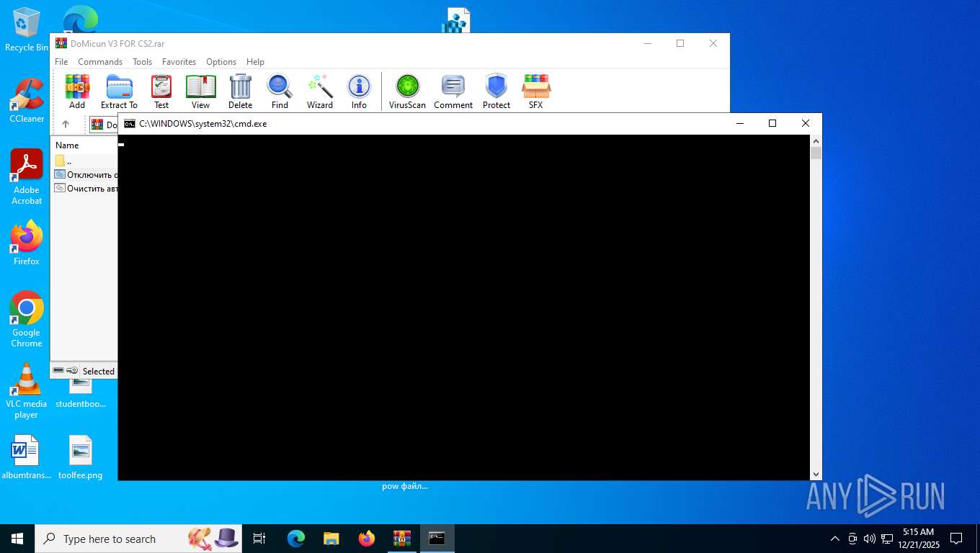Click the cmd.exe scrollbar down arrow

click(816, 475)
